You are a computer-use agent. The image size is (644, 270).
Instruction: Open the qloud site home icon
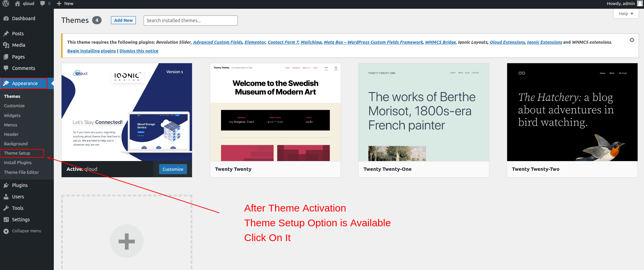point(17,4)
